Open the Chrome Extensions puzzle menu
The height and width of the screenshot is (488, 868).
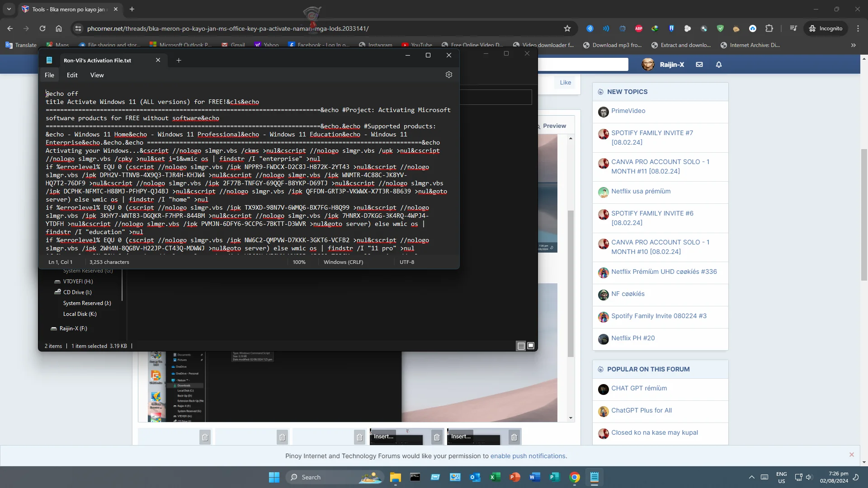point(769,28)
